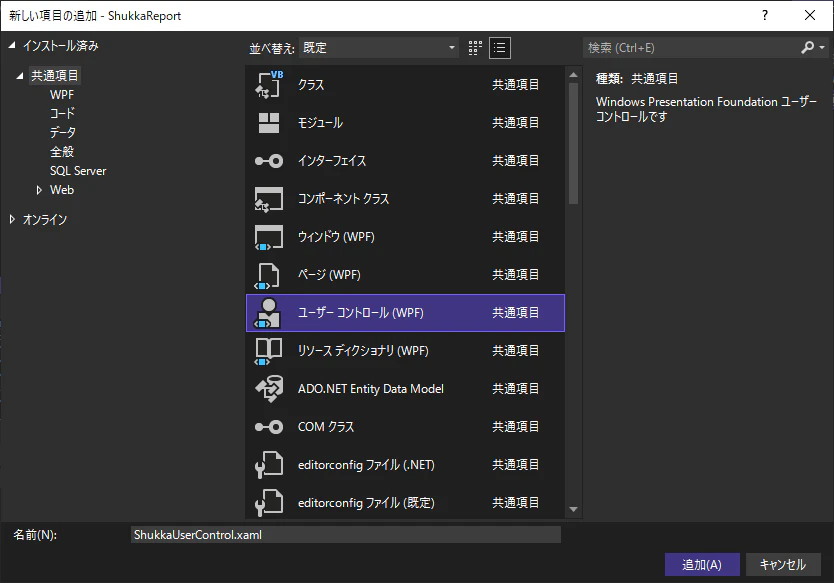Select 共通項目 in the tree

[x=54, y=76]
